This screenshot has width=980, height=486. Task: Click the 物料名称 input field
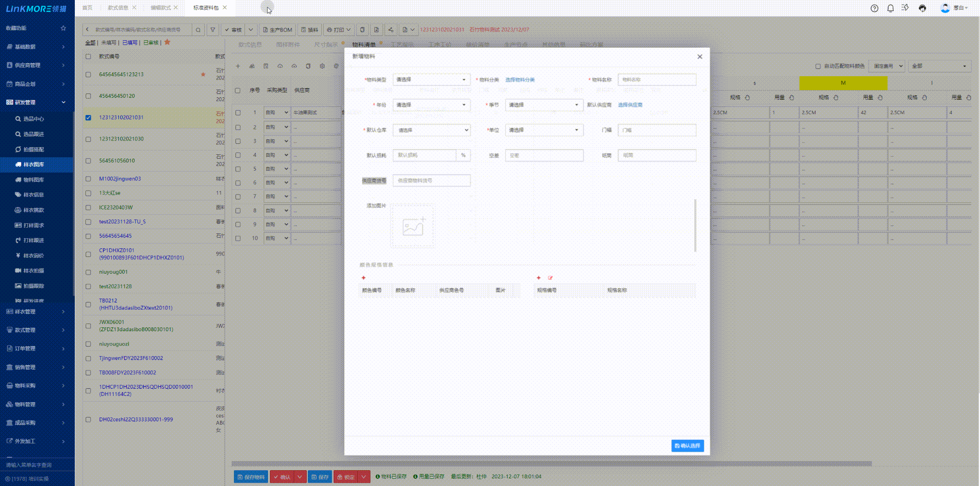click(656, 80)
